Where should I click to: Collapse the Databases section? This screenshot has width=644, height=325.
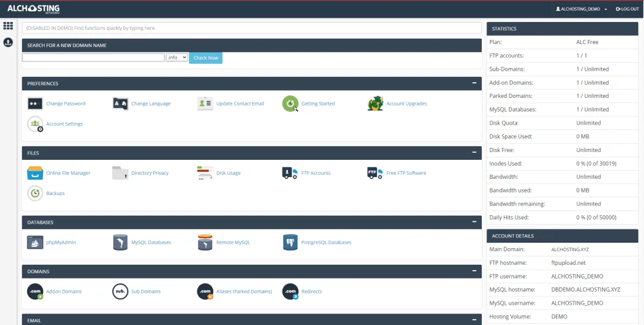coord(475,222)
